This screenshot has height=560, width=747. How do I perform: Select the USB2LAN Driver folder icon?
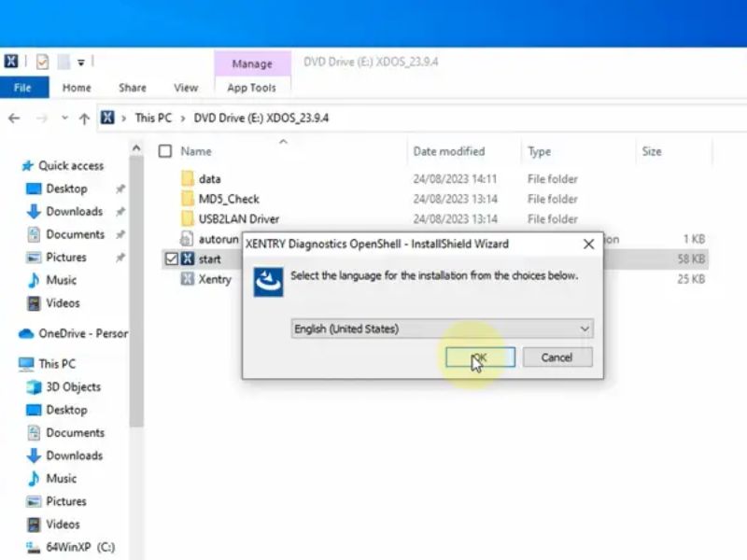tap(188, 219)
